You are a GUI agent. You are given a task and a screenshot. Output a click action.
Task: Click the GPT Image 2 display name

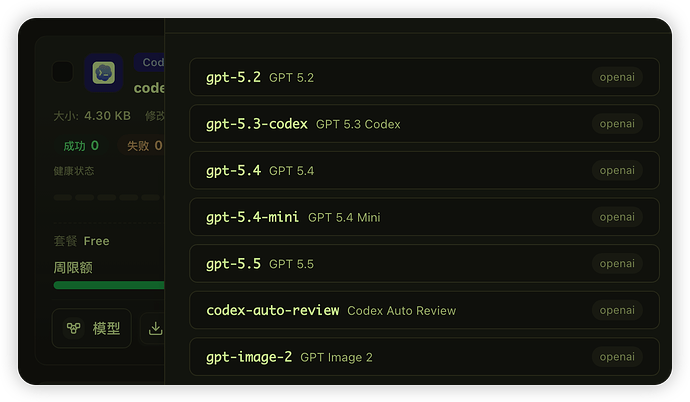pyautogui.click(x=336, y=358)
